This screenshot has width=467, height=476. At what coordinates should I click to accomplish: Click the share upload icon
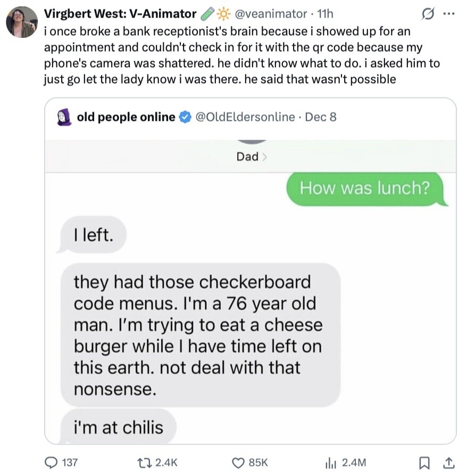pyautogui.click(x=448, y=463)
